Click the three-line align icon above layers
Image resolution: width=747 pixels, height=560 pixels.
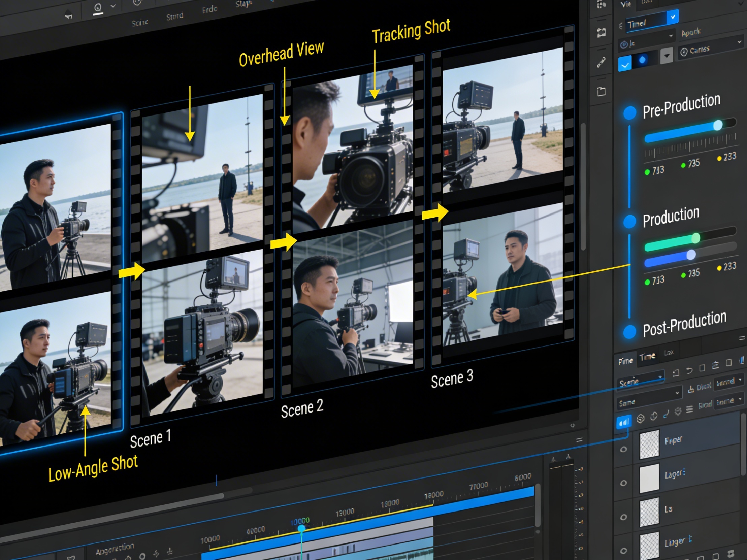click(x=689, y=409)
